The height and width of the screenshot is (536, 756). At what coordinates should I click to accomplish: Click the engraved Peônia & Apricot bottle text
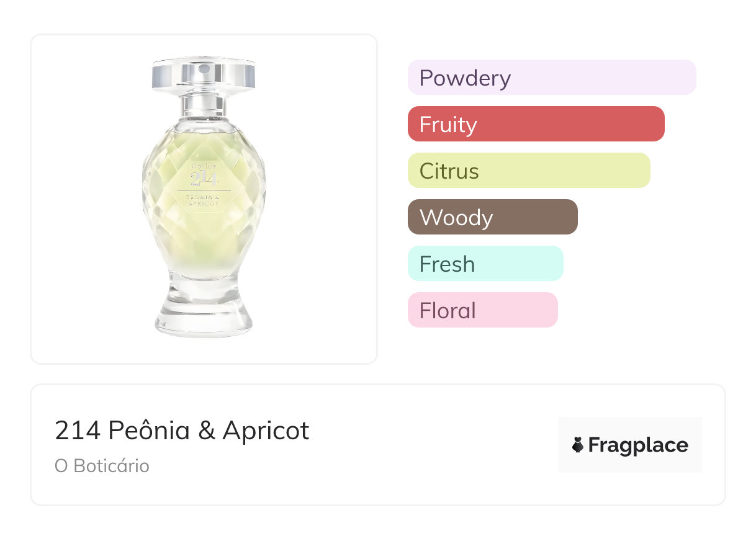204,199
